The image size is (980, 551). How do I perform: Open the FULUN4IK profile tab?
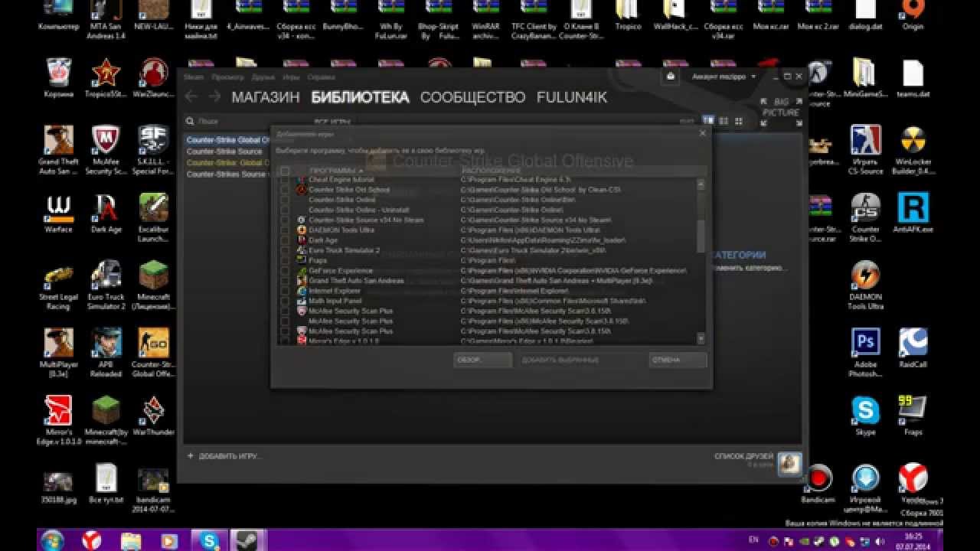point(571,97)
